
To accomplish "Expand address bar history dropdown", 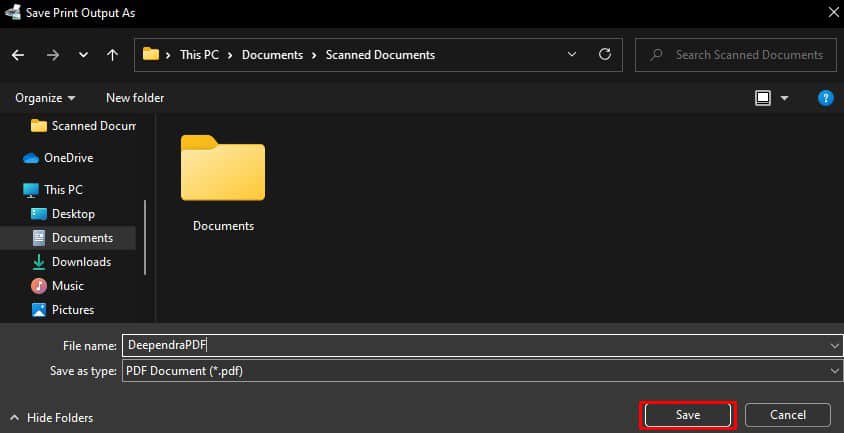I will coord(572,54).
